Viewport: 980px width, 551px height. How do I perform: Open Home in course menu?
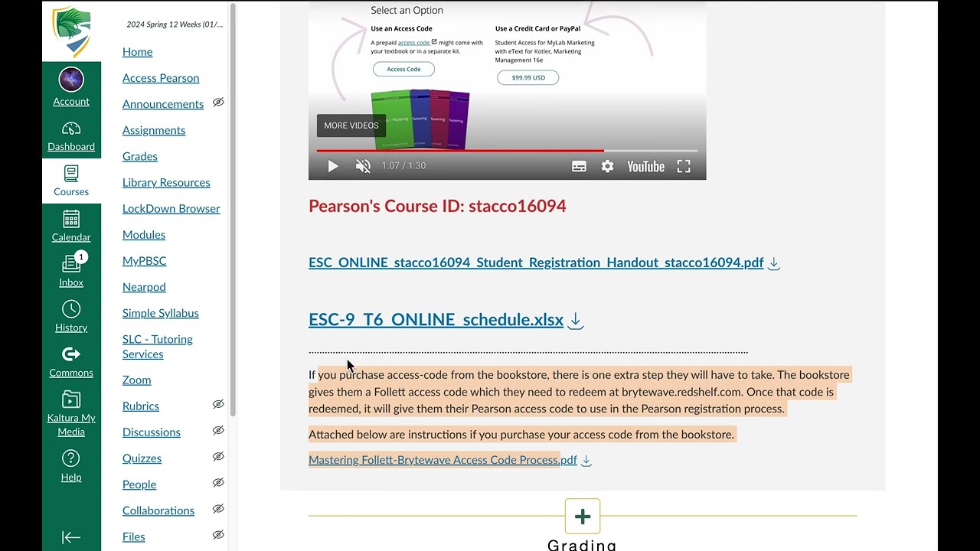[x=137, y=52]
